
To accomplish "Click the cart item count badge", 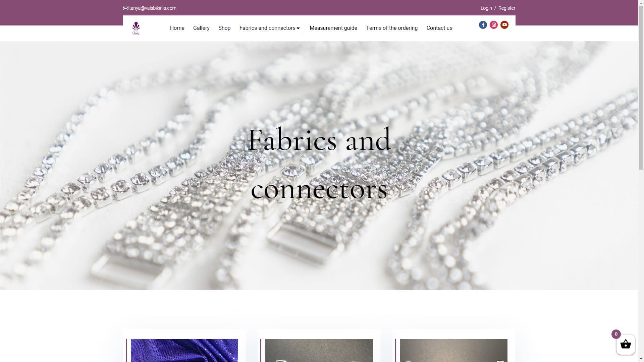I will (616, 334).
